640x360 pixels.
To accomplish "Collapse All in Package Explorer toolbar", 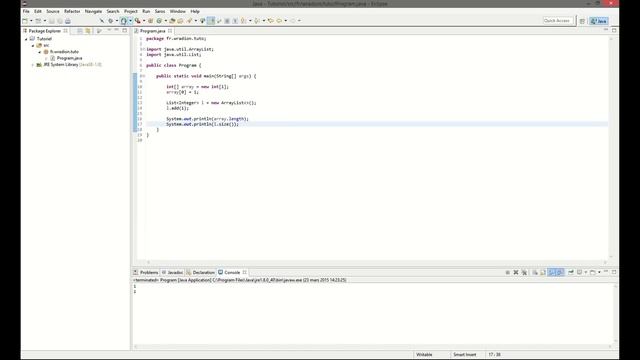I will (80, 31).
